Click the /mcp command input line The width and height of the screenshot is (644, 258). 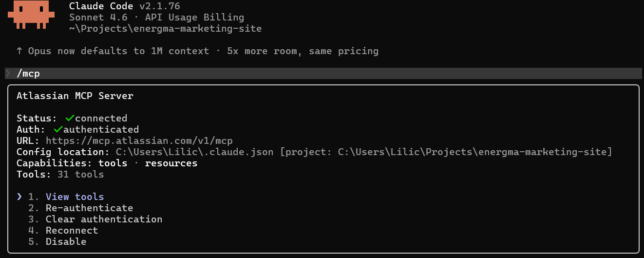29,74
